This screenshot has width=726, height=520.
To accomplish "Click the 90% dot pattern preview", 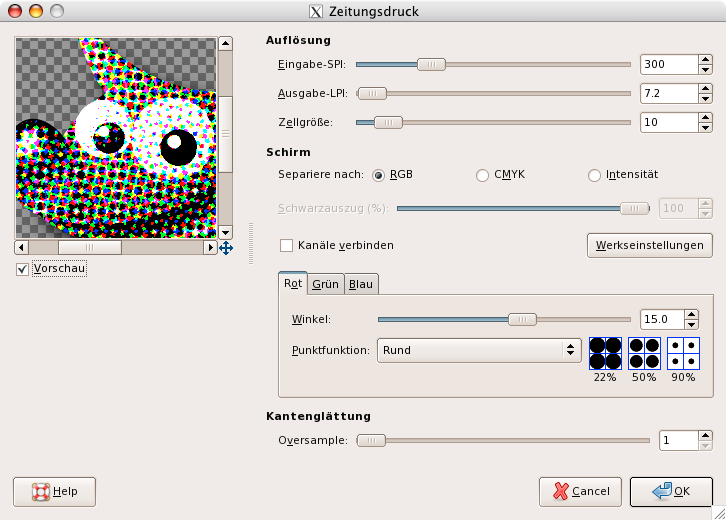I will click(683, 353).
